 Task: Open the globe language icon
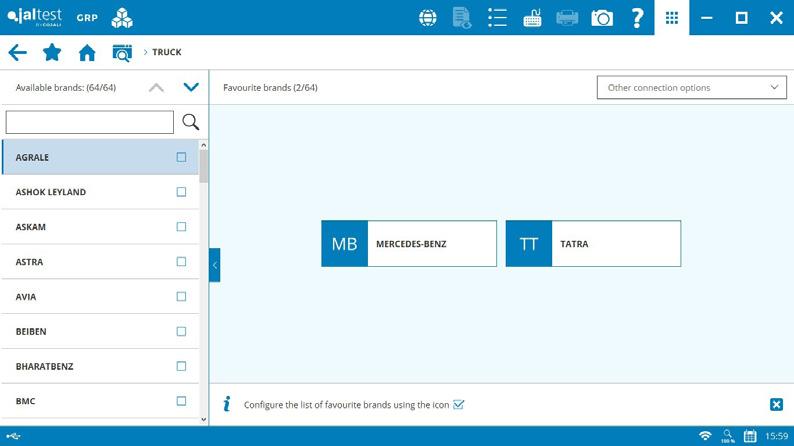pyautogui.click(x=428, y=18)
